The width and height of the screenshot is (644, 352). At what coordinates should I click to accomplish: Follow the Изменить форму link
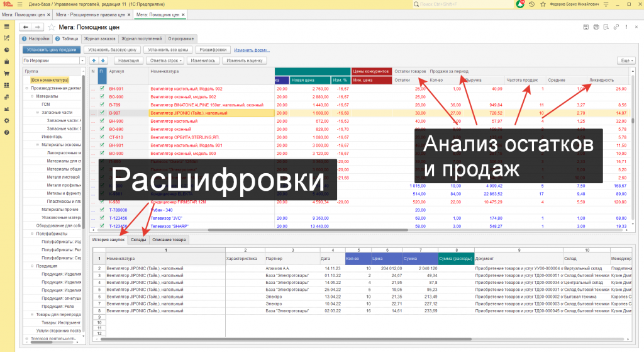pyautogui.click(x=252, y=50)
